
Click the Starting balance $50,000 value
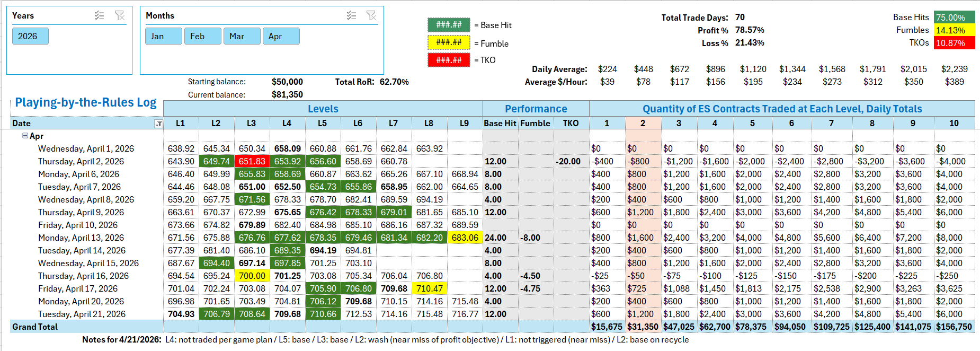[x=287, y=82]
